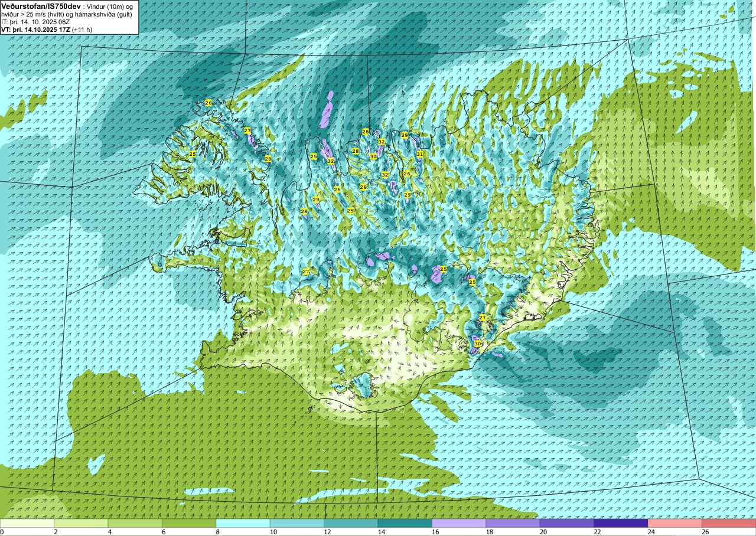Pick the 4–6 m/s green legend swatch
The width and height of the screenshot is (756, 536).
coord(135,523)
